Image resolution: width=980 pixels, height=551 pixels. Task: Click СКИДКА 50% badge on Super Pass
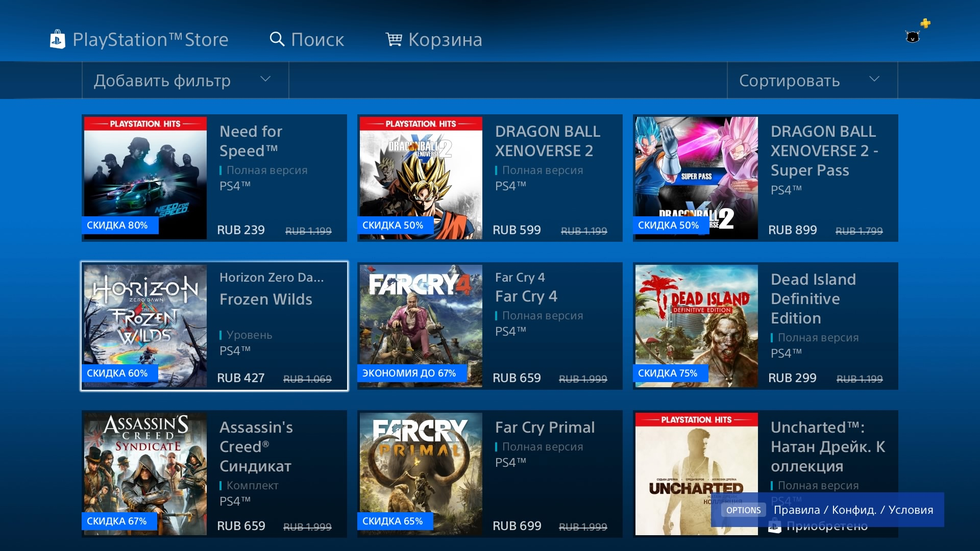tap(671, 225)
